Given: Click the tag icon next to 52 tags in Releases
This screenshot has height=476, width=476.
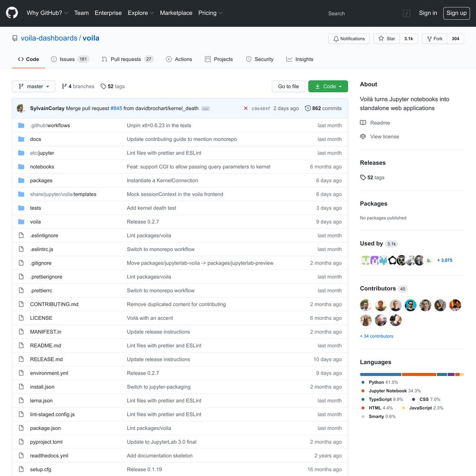Looking at the screenshot, I should pos(363,178).
